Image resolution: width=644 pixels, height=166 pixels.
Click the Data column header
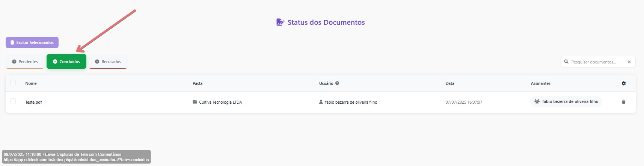(x=450, y=83)
